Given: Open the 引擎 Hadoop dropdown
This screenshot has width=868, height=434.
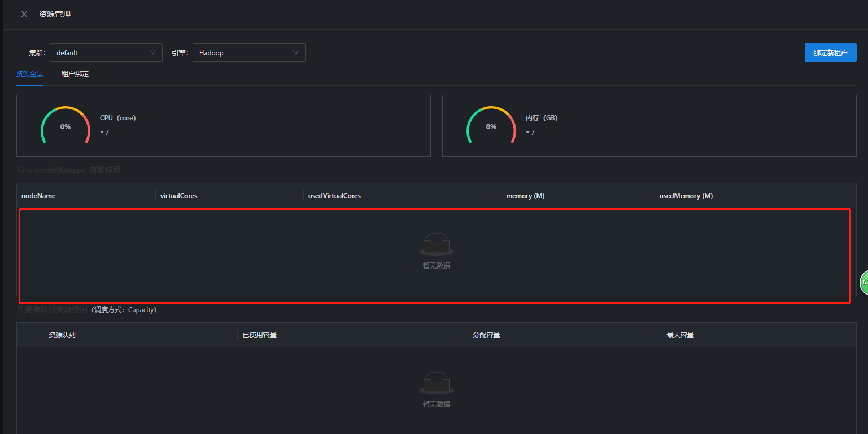Looking at the screenshot, I should 249,52.
